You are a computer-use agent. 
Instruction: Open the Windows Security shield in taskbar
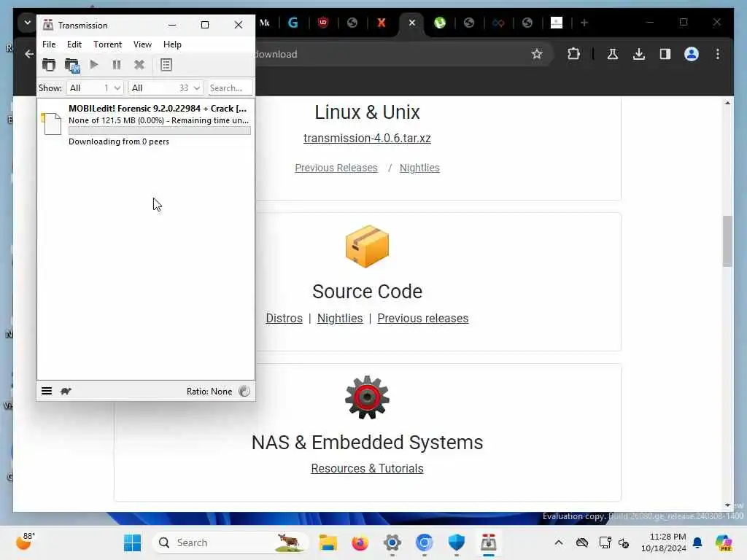click(x=457, y=542)
